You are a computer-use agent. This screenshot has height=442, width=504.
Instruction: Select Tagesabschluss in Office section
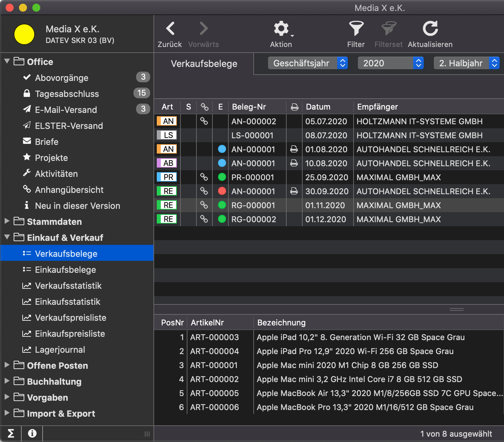[x=67, y=94]
